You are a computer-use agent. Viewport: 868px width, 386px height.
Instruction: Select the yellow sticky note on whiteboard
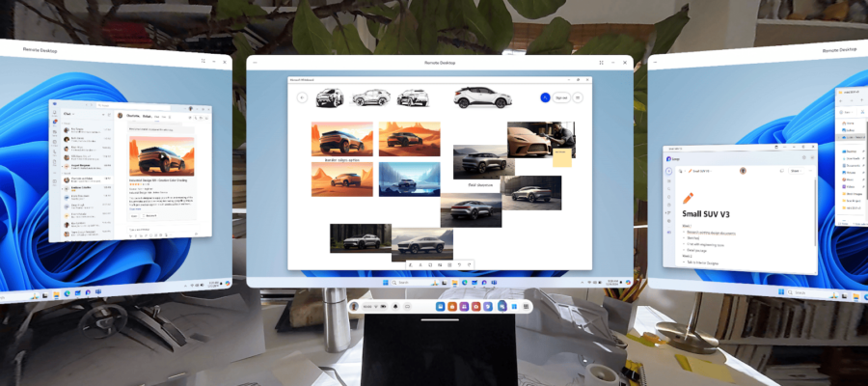pos(561,158)
